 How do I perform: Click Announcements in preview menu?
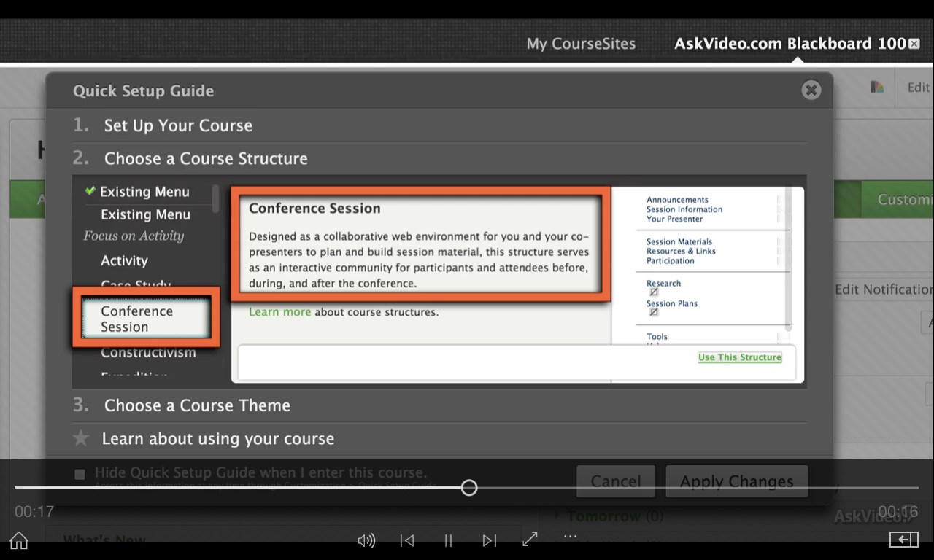click(x=677, y=200)
